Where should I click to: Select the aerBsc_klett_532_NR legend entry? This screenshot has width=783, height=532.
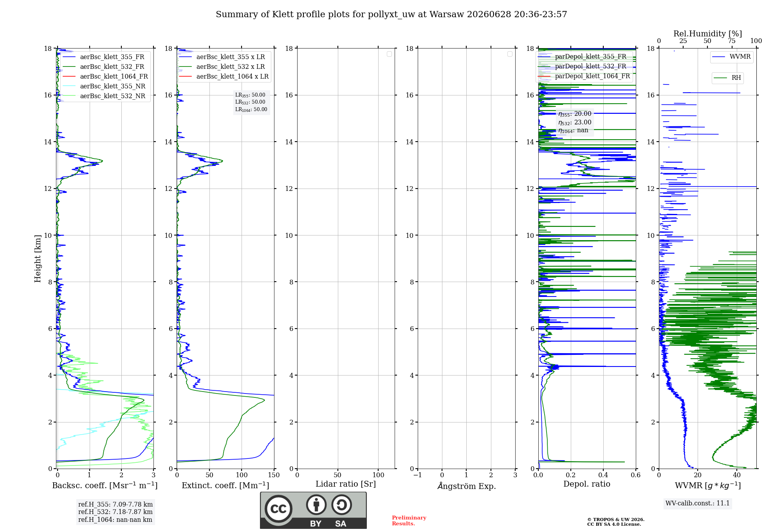coord(104,96)
